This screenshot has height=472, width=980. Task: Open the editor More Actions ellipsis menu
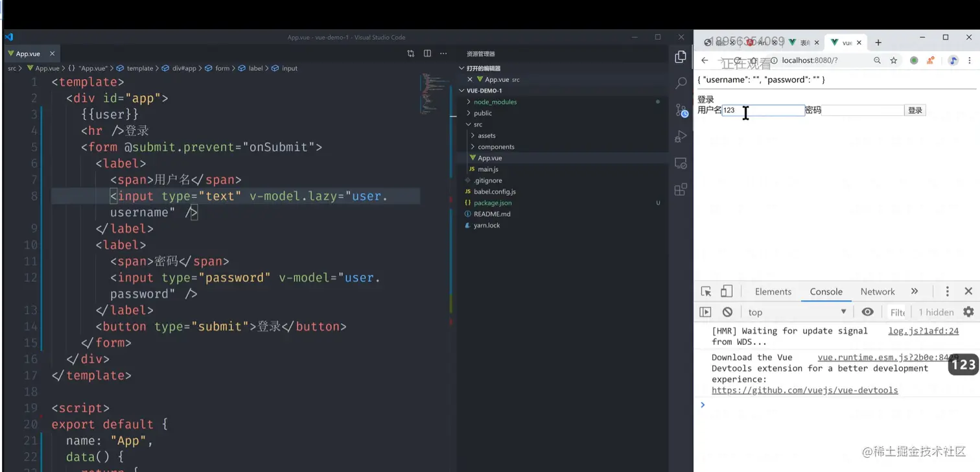[x=443, y=54]
